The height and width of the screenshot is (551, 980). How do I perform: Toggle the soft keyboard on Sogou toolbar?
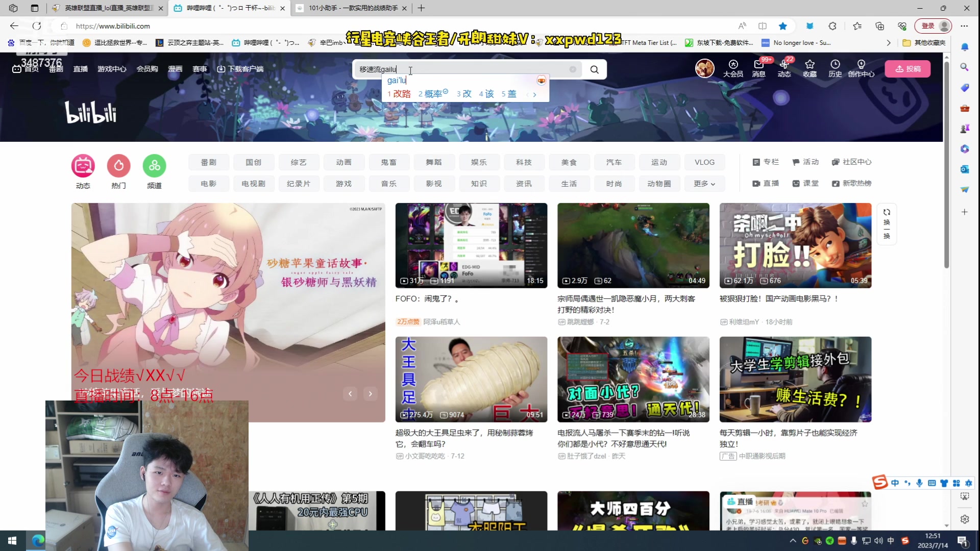click(933, 483)
